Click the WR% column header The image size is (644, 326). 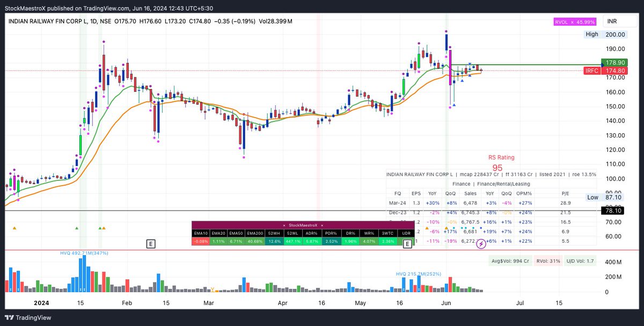(x=368, y=233)
